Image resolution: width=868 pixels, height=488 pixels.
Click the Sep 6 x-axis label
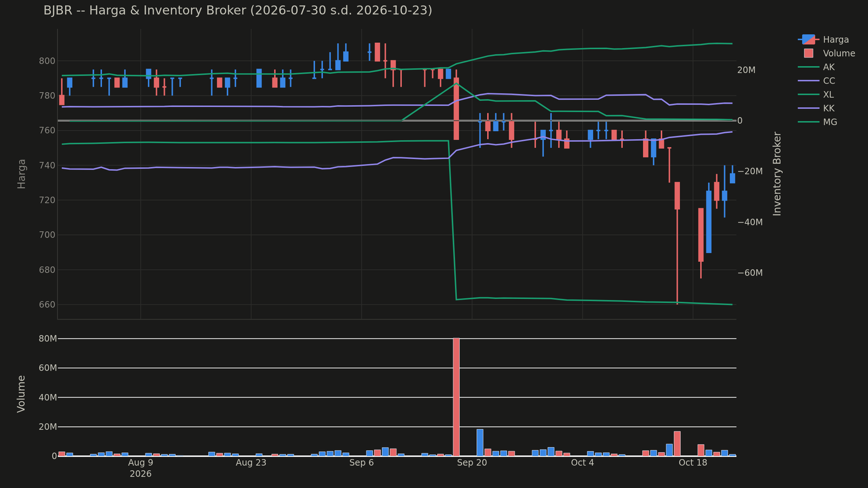tap(362, 463)
